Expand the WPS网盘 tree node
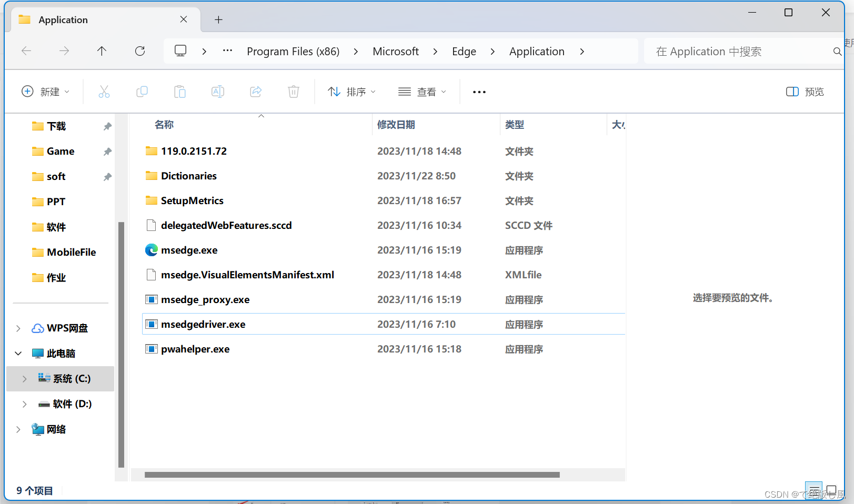 click(x=18, y=328)
